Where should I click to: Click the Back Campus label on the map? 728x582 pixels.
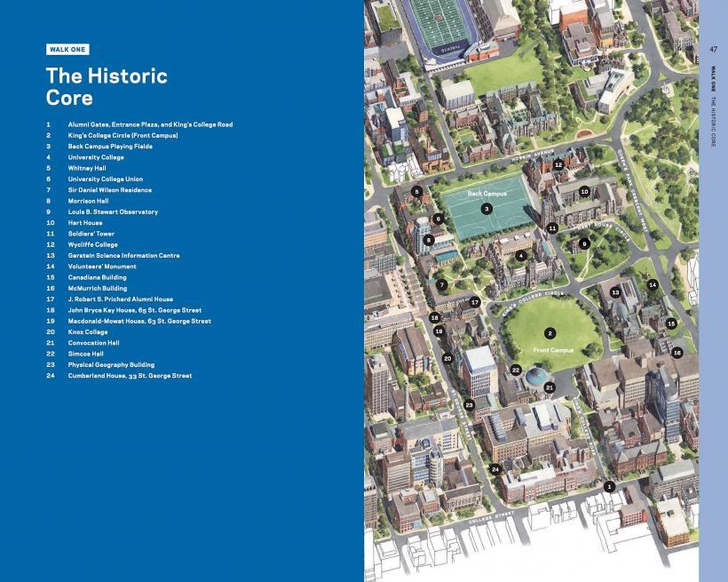pyautogui.click(x=487, y=193)
